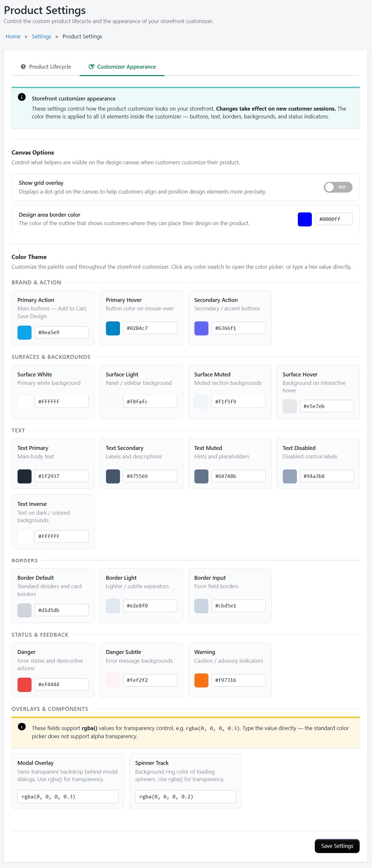Edit Secondary Action hex value #6366f1
The image size is (372, 868).
238,328
